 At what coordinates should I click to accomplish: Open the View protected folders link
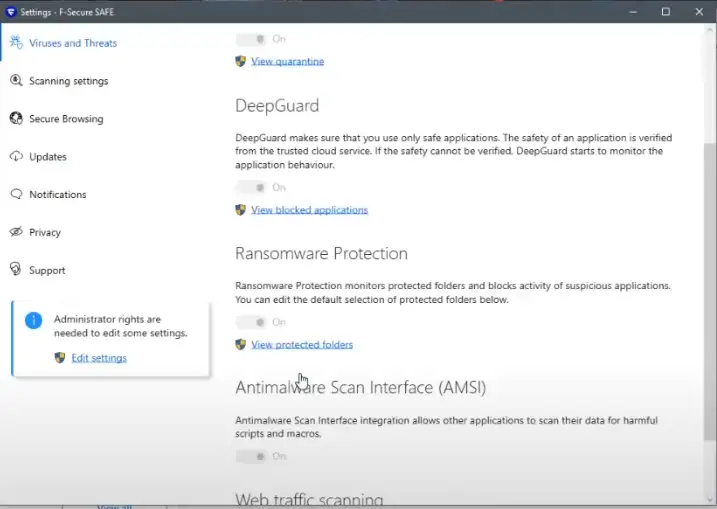point(302,345)
